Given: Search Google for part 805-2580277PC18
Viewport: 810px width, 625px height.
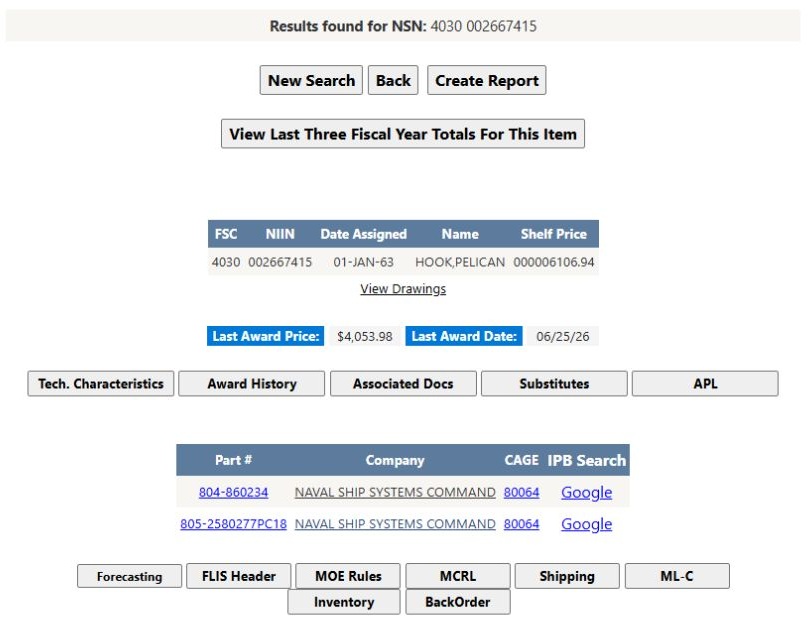Looking at the screenshot, I should coord(586,524).
